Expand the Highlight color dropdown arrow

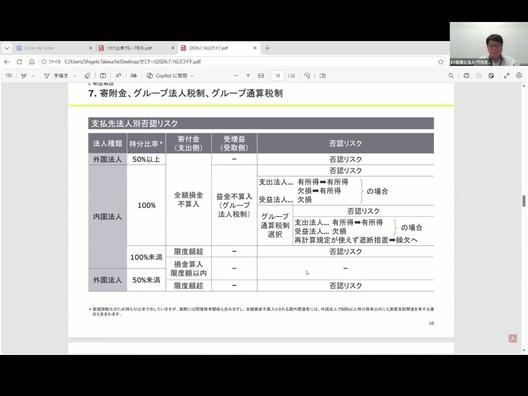pyautogui.click(x=33, y=76)
